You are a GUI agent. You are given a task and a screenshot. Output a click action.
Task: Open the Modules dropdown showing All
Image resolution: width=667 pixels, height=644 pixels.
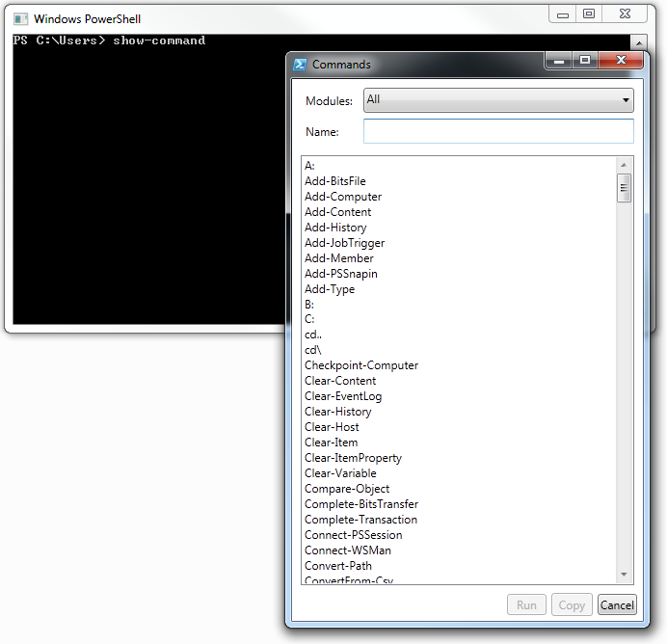(x=498, y=100)
